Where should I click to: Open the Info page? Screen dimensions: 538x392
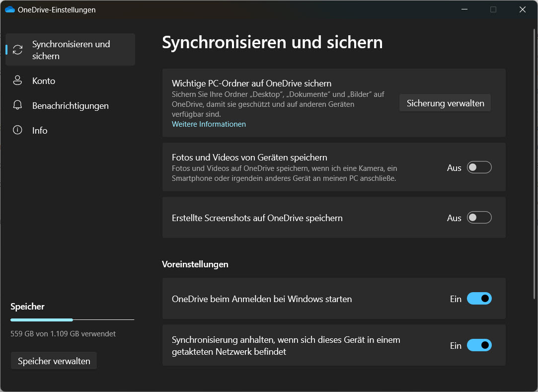pyautogui.click(x=40, y=130)
